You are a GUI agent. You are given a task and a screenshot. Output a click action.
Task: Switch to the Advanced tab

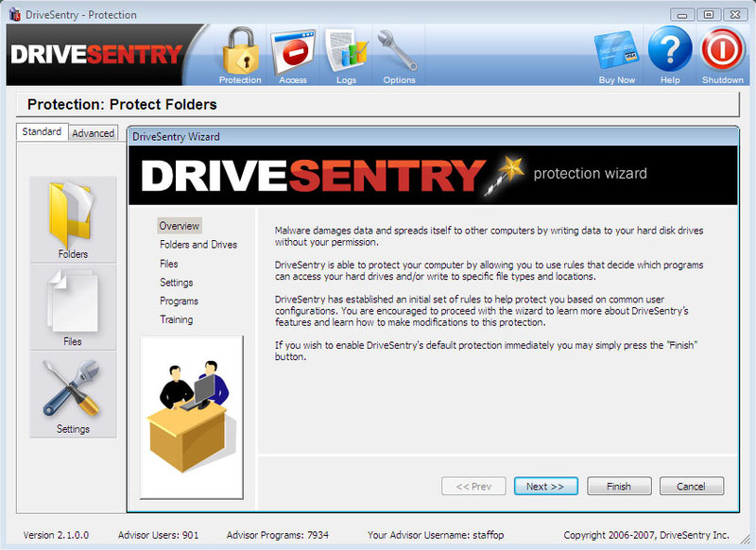click(x=93, y=133)
